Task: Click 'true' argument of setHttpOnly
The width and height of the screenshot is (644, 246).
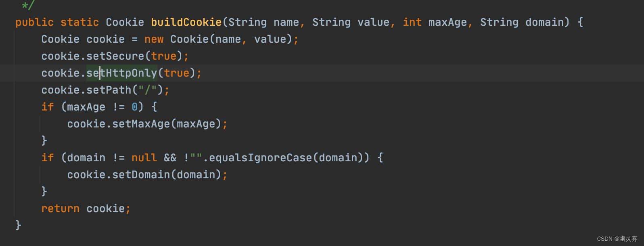Action: coord(177,73)
